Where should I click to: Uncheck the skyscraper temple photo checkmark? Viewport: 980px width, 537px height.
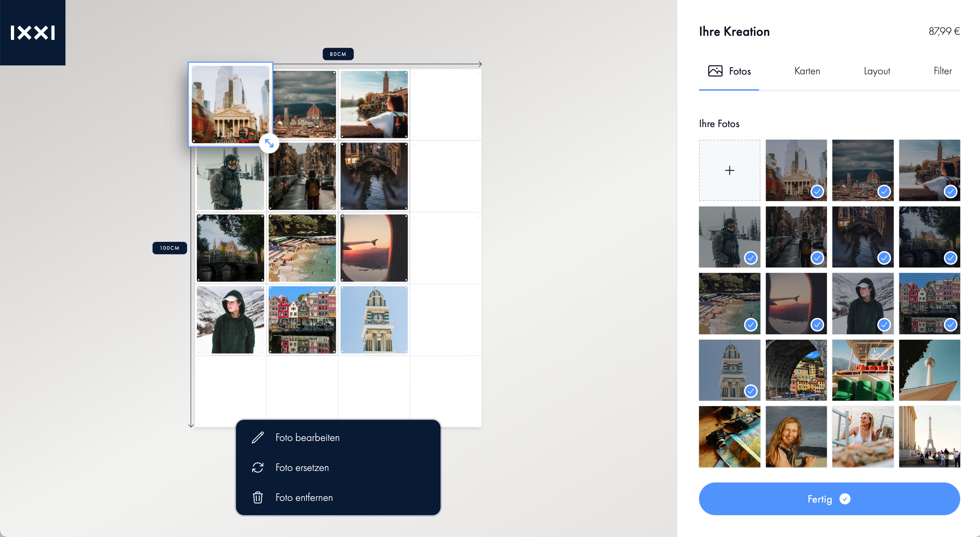pyautogui.click(x=817, y=191)
